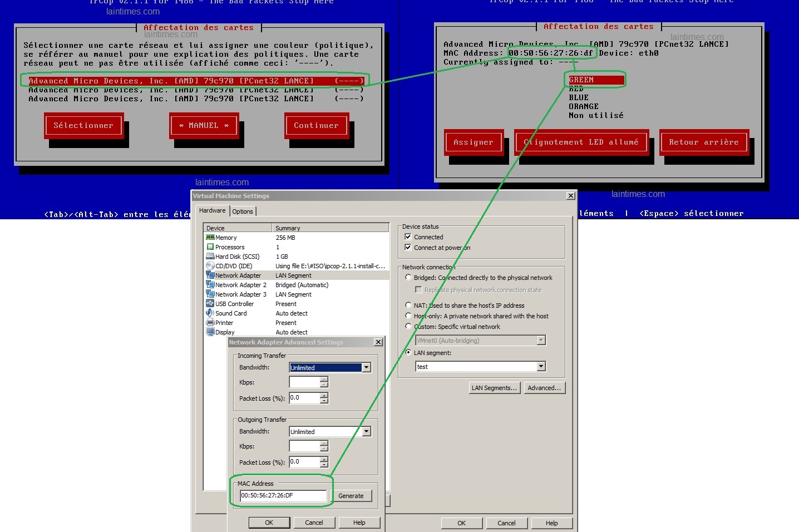This screenshot has height=532, width=799.
Task: Select the USB Controller icon
Action: tap(210, 304)
